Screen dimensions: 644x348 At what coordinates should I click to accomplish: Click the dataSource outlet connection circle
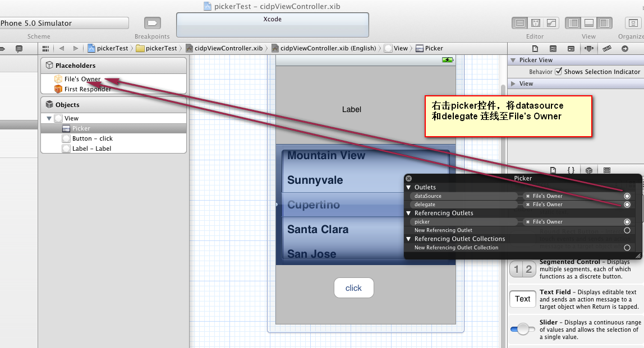(x=627, y=196)
